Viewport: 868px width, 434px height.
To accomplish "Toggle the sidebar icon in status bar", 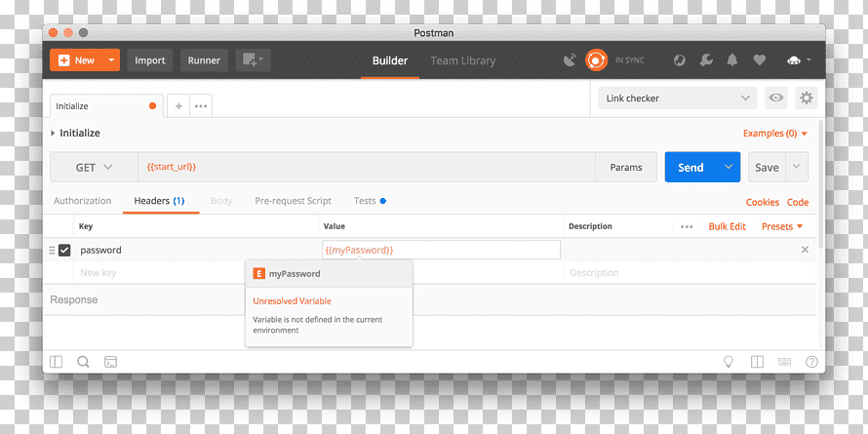I will tap(56, 362).
